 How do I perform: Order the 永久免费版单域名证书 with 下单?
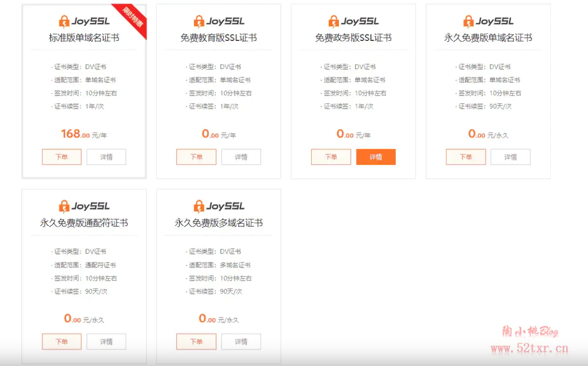click(x=466, y=157)
